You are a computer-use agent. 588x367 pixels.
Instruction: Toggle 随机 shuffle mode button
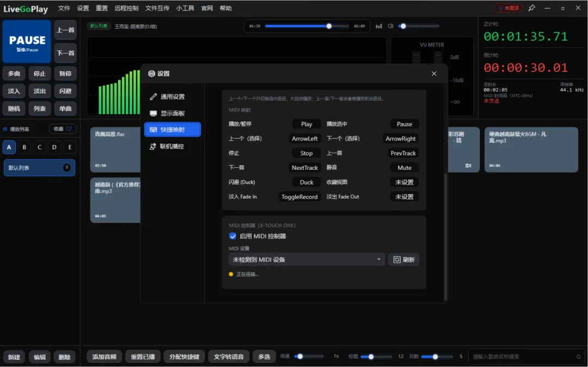[14, 109]
